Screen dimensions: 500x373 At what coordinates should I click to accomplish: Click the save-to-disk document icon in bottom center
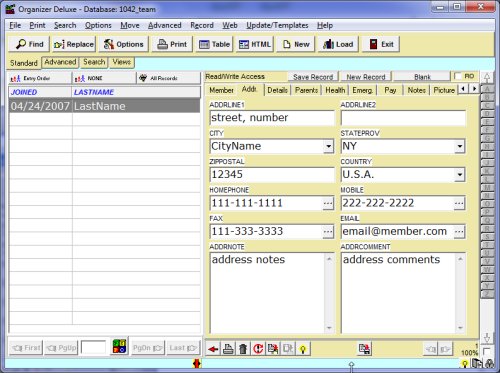[x=364, y=349]
